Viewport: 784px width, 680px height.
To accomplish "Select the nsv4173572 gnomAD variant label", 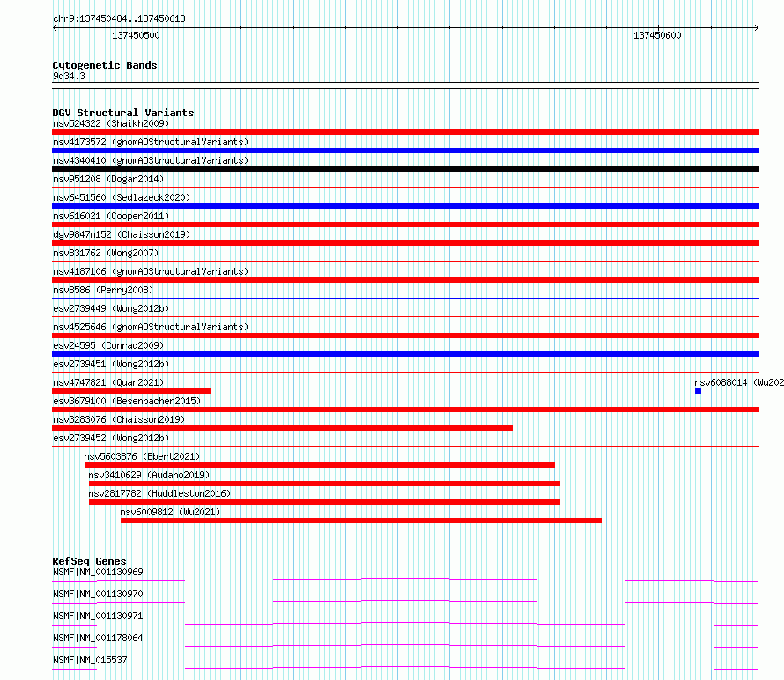I will [151, 142].
